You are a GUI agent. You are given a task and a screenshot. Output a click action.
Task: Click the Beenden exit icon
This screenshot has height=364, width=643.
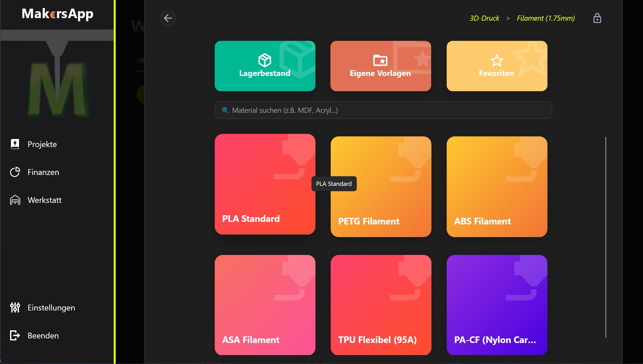tap(15, 336)
